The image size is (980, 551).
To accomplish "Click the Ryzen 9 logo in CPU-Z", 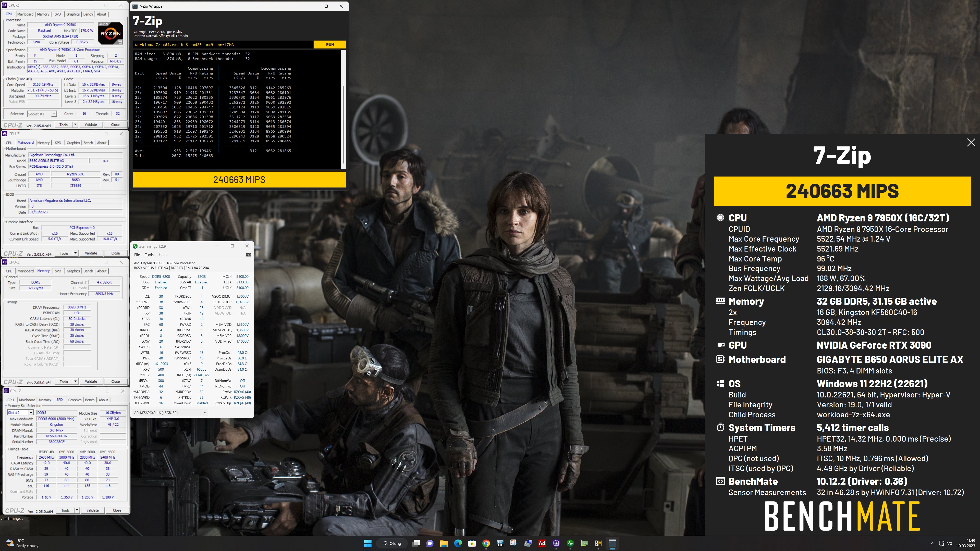I will coord(110,33).
